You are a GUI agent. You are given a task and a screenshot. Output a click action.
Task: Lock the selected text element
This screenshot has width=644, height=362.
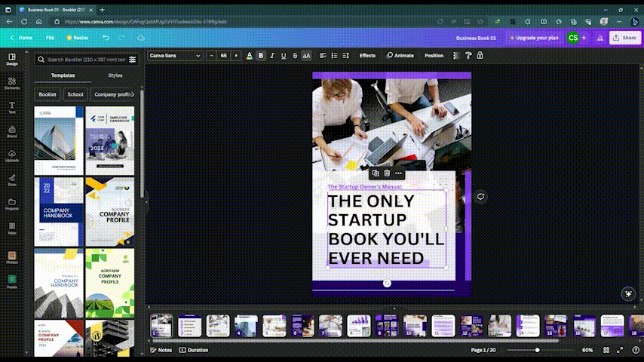pos(480,56)
